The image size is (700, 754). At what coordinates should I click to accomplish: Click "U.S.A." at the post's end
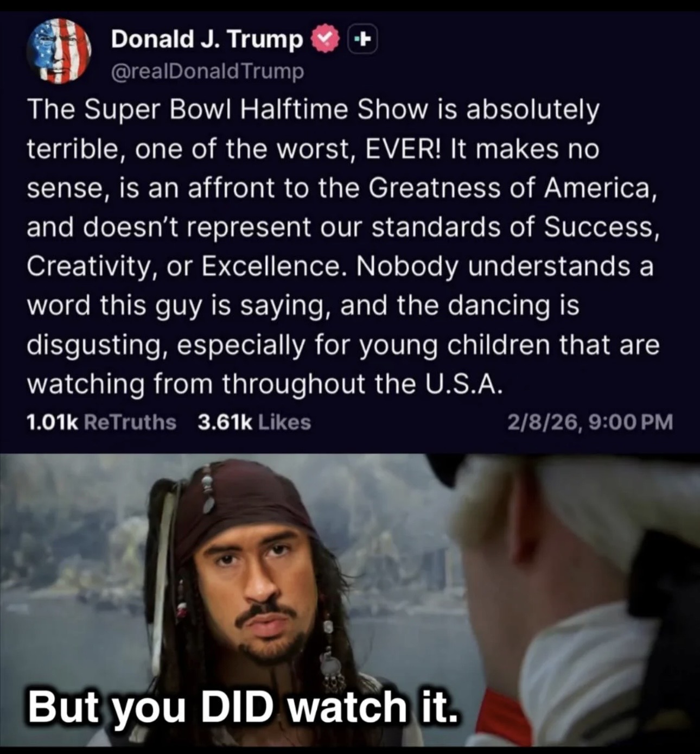[459, 384]
